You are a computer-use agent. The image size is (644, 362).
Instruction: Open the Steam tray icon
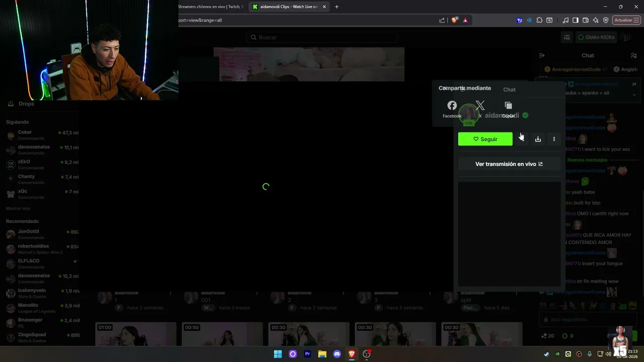(x=546, y=354)
